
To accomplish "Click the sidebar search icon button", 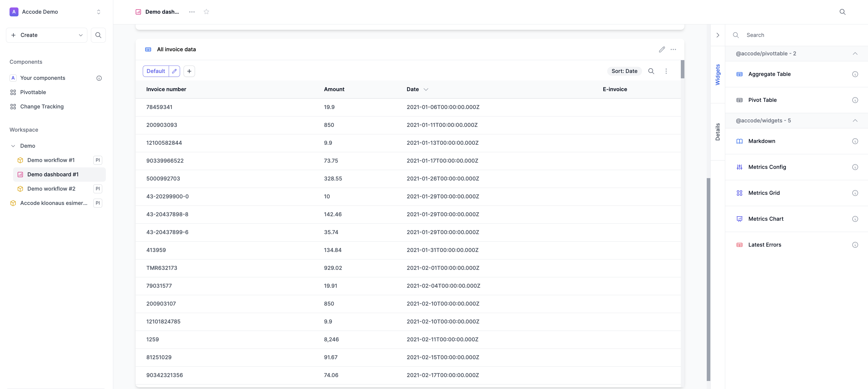I will pyautogui.click(x=98, y=35).
